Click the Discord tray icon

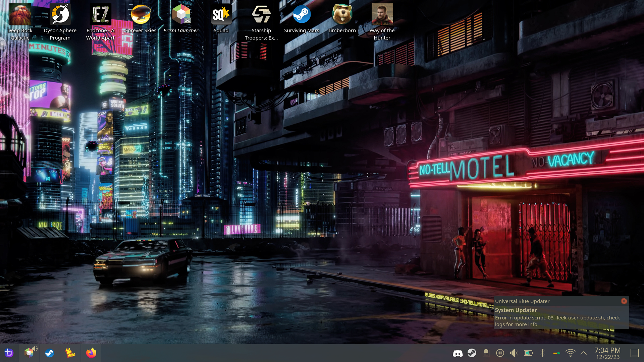coord(458,353)
